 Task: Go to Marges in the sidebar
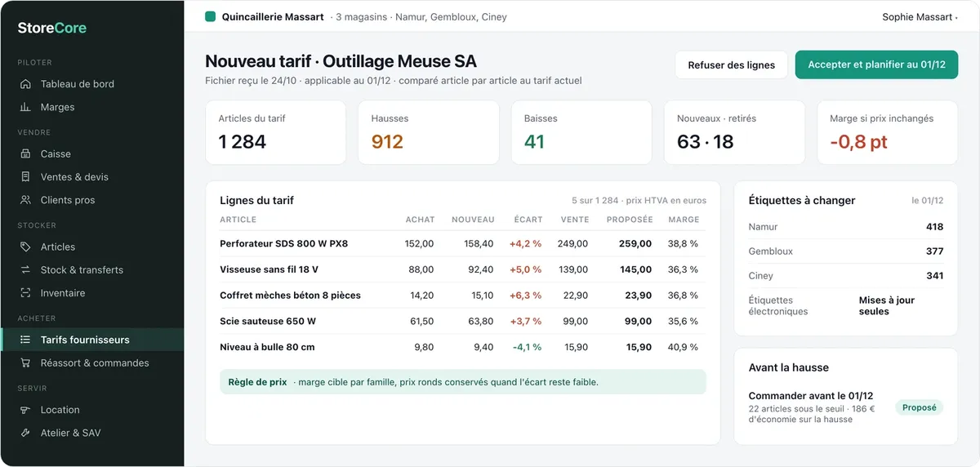tap(91, 107)
